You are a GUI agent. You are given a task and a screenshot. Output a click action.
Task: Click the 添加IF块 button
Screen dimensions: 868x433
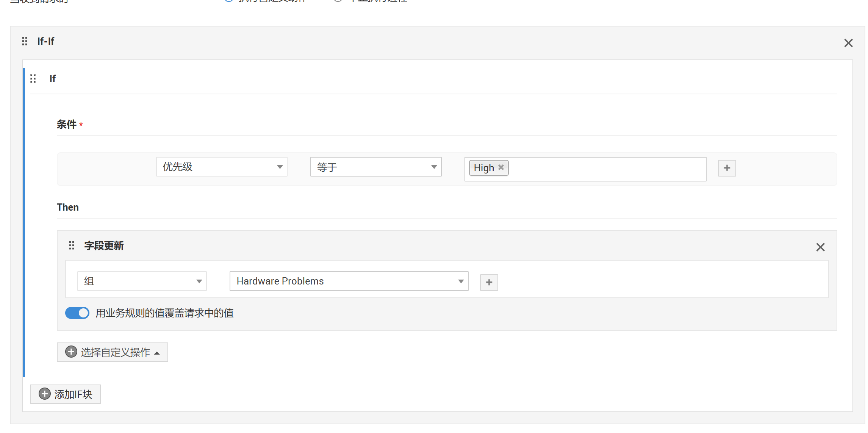coord(73,394)
